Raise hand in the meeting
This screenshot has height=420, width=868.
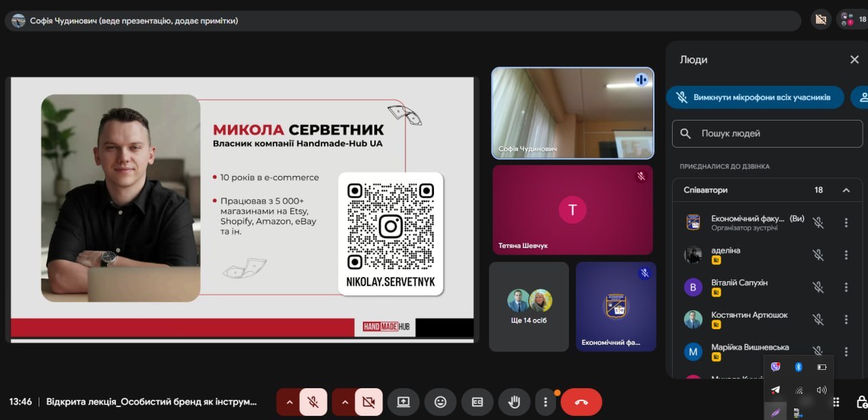pos(514,402)
